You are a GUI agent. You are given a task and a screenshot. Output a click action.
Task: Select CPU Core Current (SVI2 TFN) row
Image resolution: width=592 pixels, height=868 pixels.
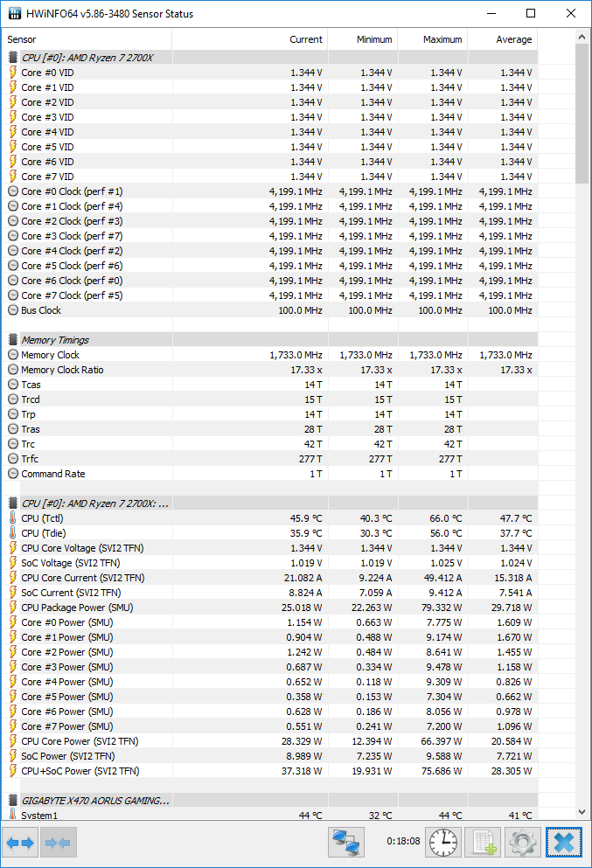pos(269,578)
